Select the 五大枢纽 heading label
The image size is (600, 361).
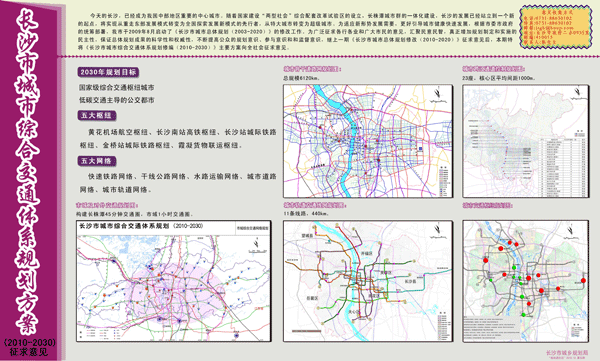[x=96, y=116]
